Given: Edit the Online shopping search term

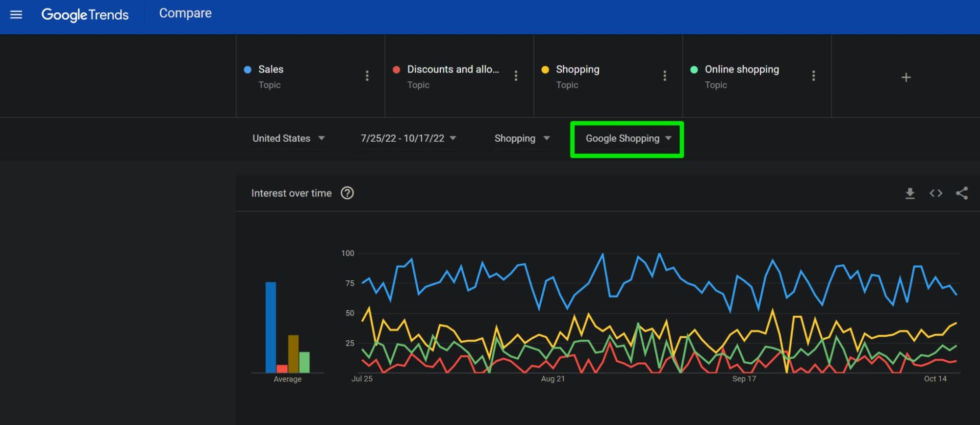Looking at the screenshot, I should coord(742,69).
